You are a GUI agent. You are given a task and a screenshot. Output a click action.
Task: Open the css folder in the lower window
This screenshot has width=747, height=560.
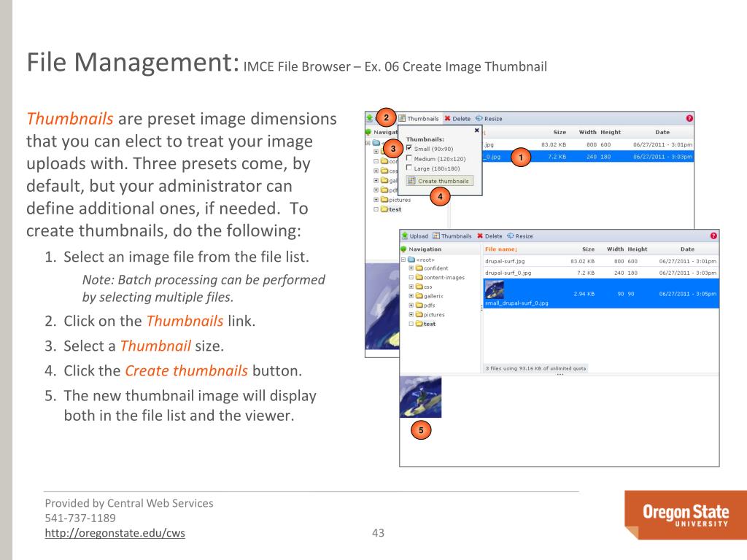click(424, 287)
